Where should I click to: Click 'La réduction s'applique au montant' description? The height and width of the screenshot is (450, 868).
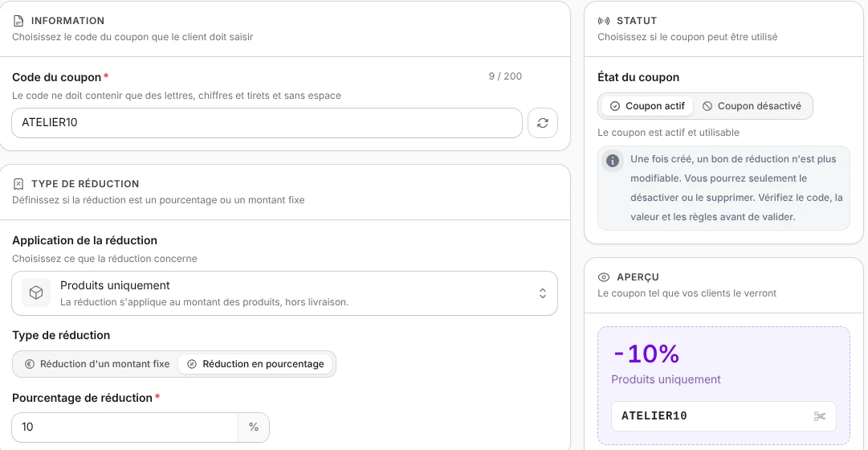pos(204,303)
